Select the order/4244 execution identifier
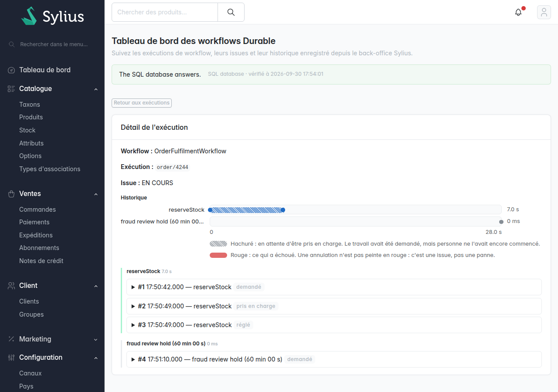This screenshot has width=558, height=392. click(173, 167)
